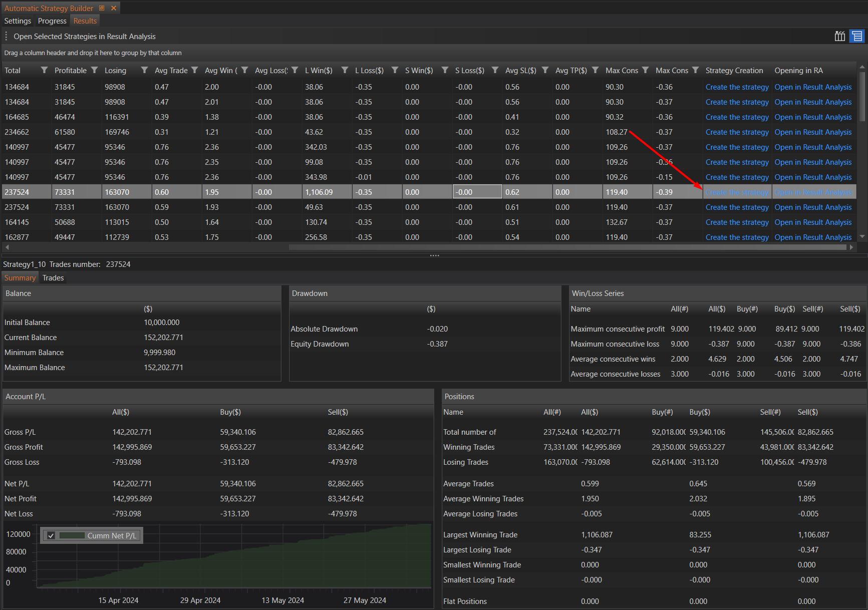Expand the S Loss($) filter dropdown
This screenshot has width=868, height=610.
[x=495, y=70]
